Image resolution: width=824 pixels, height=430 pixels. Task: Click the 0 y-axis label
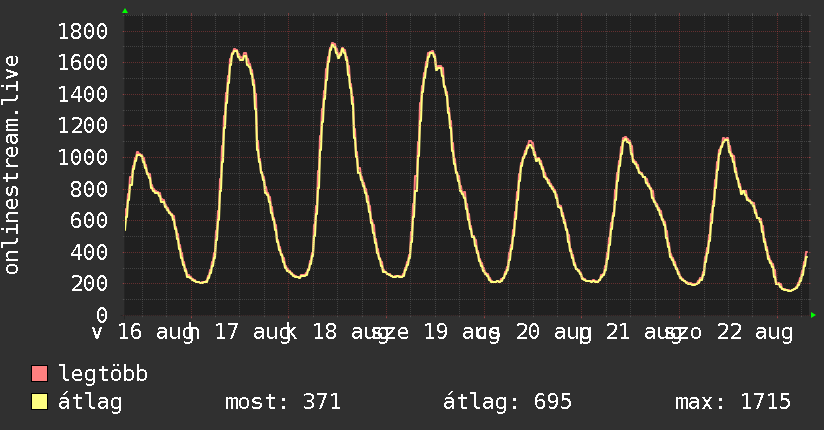(x=102, y=315)
